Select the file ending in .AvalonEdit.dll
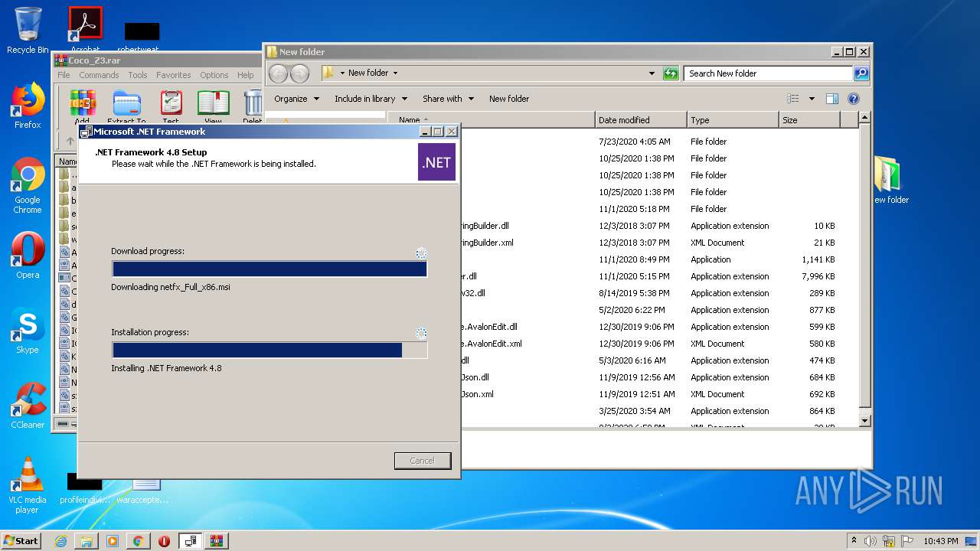Viewport: 980px width, 551px height. tap(658, 327)
